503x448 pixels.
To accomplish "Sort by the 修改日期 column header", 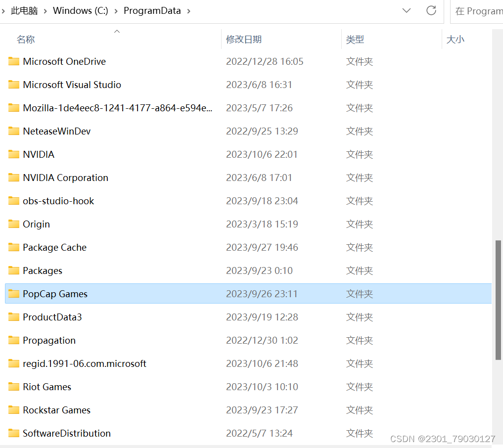I will (x=244, y=40).
